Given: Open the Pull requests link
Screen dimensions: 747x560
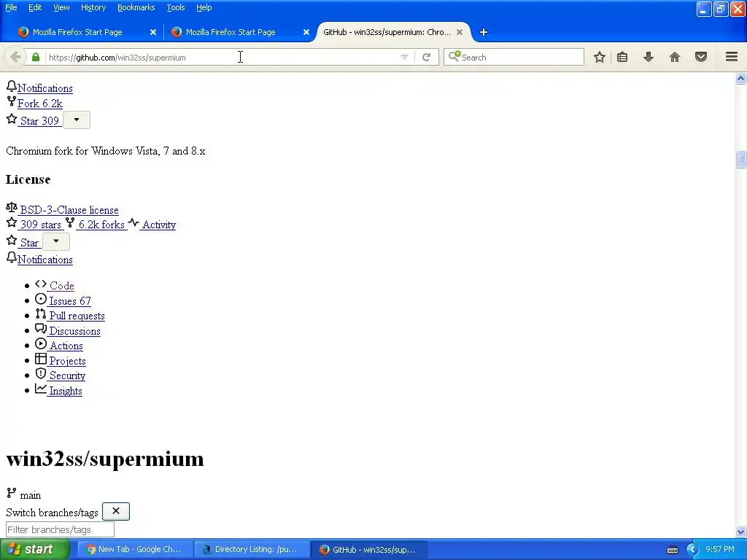Looking at the screenshot, I should coord(77,316).
